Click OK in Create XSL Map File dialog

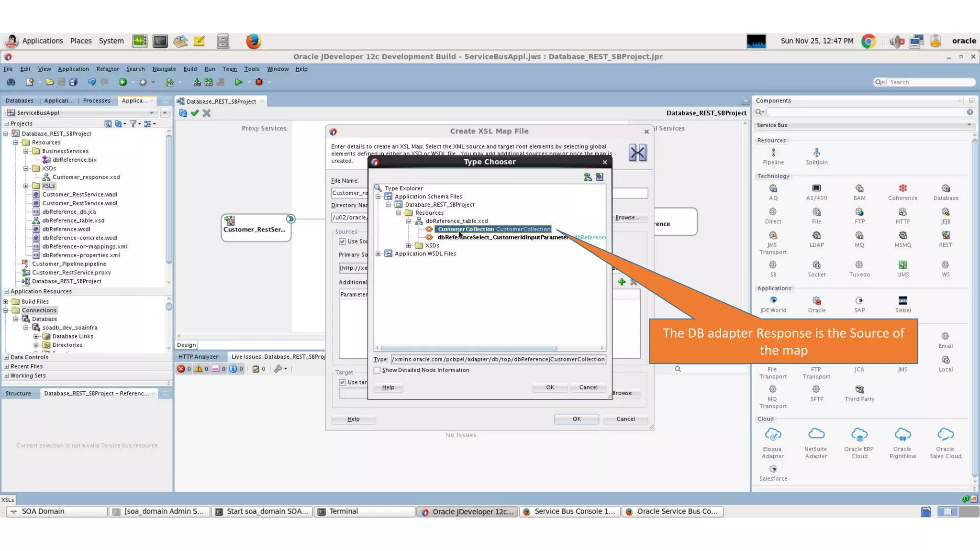coord(577,419)
